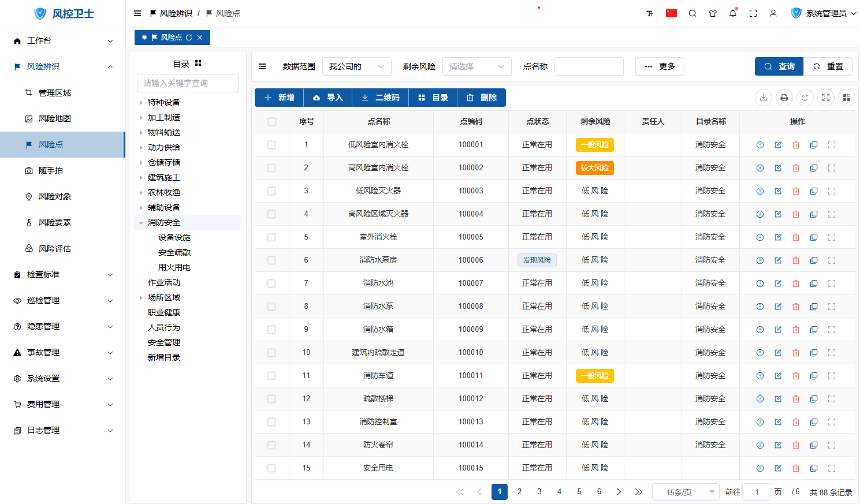Click the print icon above table

(784, 98)
